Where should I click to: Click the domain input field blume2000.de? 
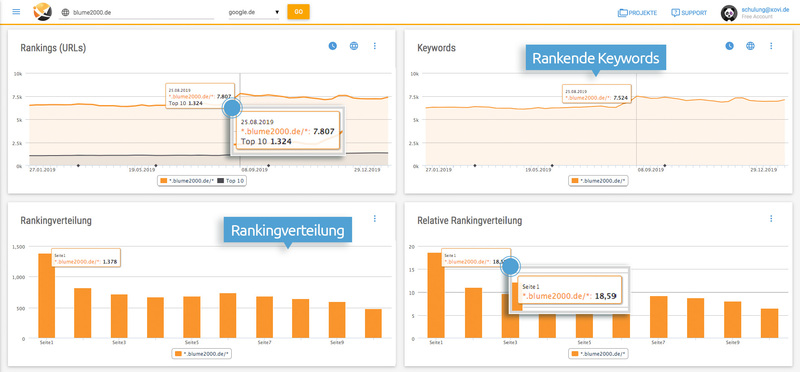click(137, 12)
